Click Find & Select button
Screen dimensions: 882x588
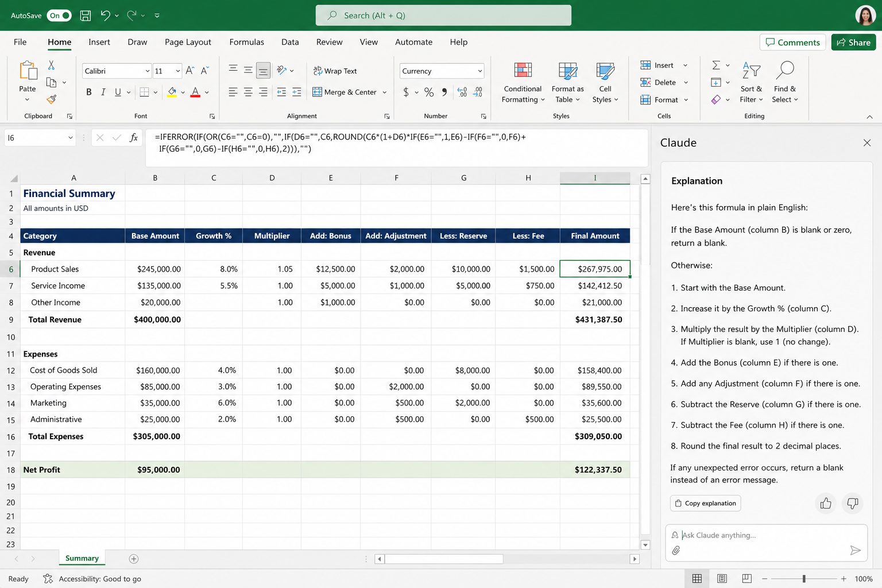pyautogui.click(x=785, y=82)
